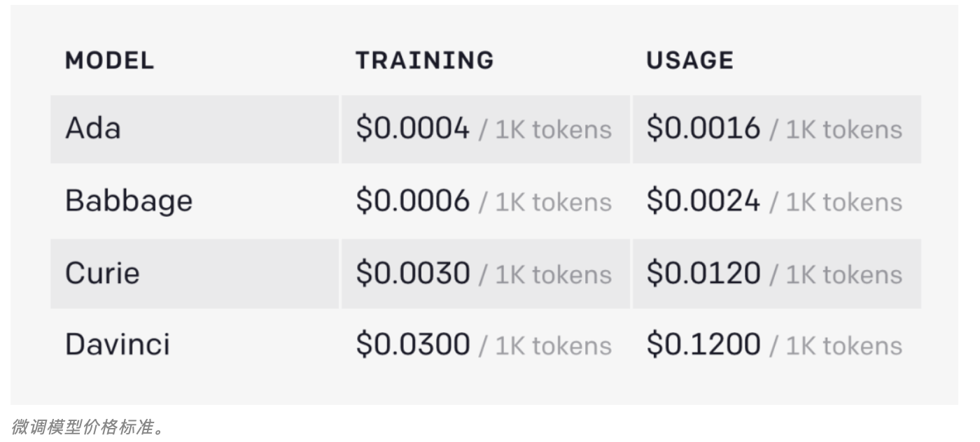The image size is (980, 442).
Task: Click Ada training price $0.0004
Action: [x=412, y=129]
